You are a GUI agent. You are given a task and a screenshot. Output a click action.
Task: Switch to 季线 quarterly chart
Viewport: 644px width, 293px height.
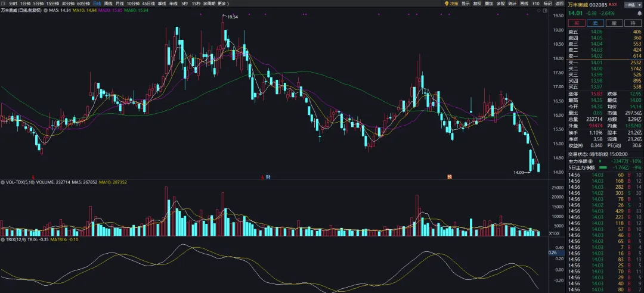tap(162, 4)
